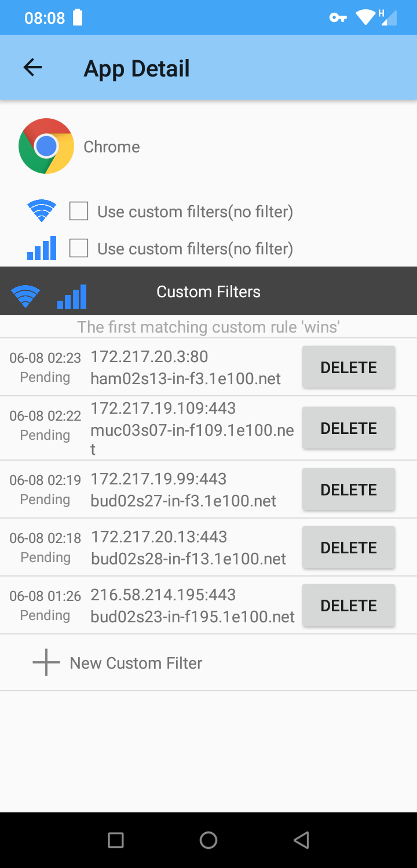Select the mobile data bars beside second checkbox
Viewport: 417px width, 868px height.
click(x=42, y=248)
